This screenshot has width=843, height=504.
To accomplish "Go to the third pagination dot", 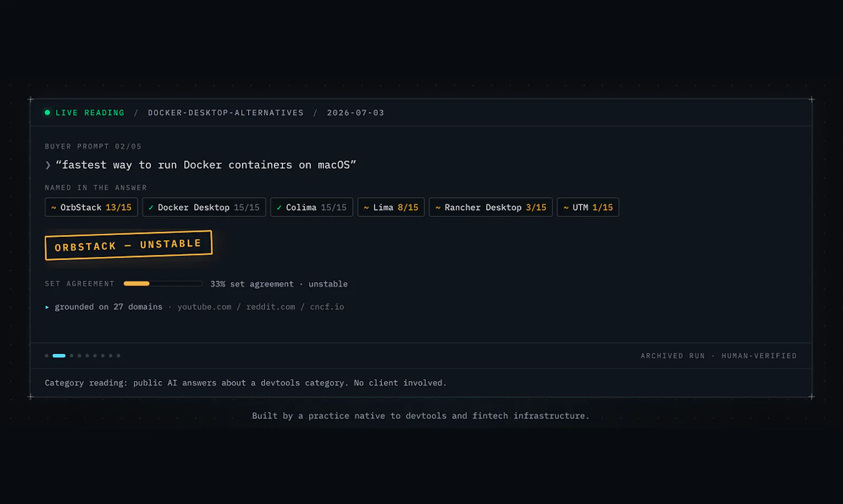I will pos(72,356).
